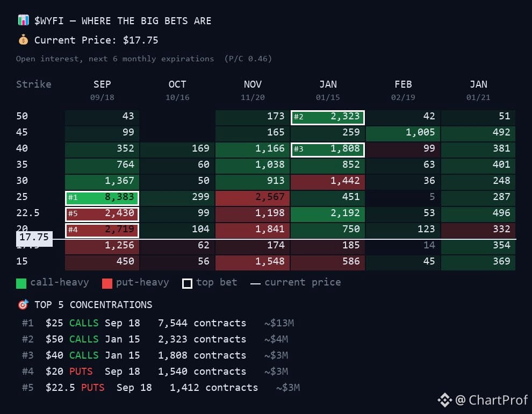
Task: Select the SEP 09/18 column header
Action: click(102, 90)
